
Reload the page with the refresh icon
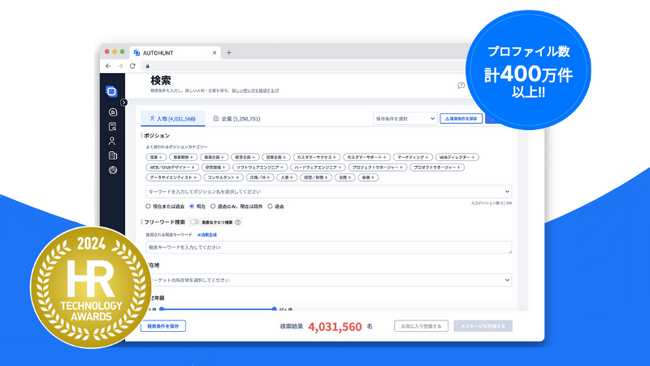pos(133,66)
